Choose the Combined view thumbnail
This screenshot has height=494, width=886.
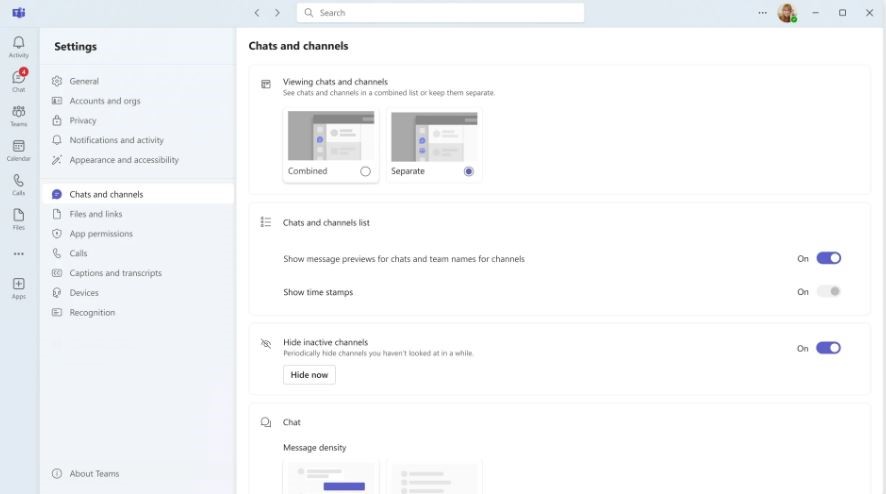[331, 136]
